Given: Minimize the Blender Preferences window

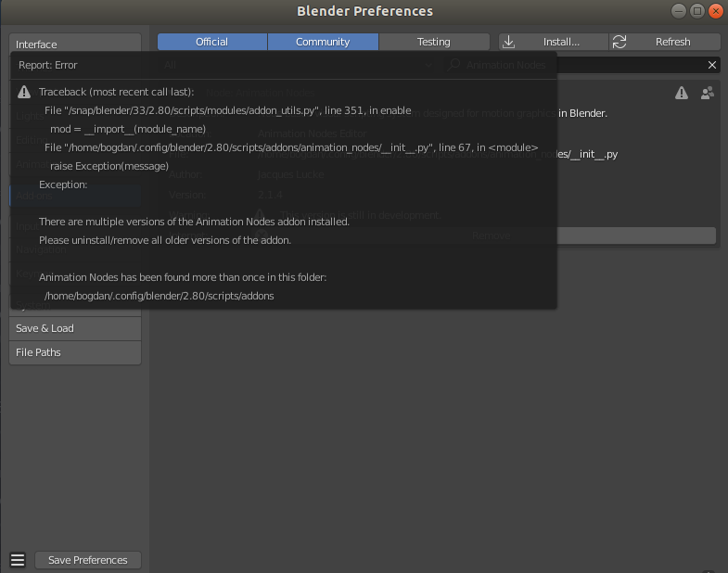Looking at the screenshot, I should click(x=679, y=11).
